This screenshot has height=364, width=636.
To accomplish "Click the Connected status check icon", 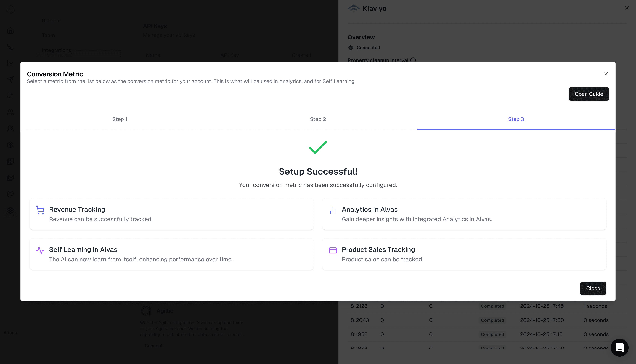I will coord(351,48).
